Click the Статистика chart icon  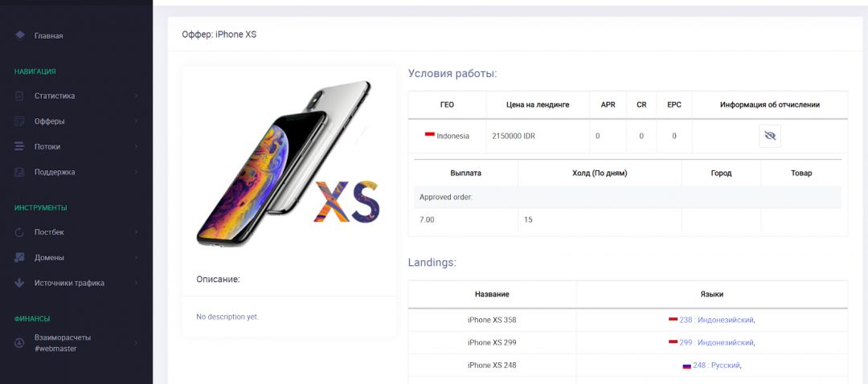(20, 96)
